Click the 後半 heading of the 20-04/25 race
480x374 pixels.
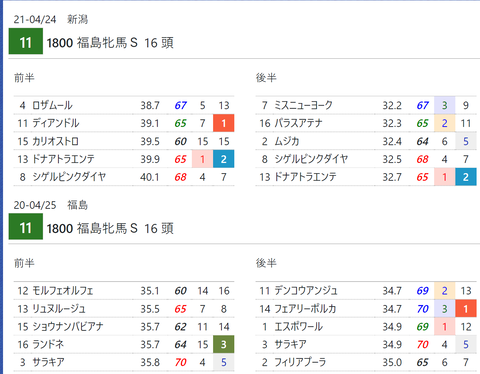266,263
